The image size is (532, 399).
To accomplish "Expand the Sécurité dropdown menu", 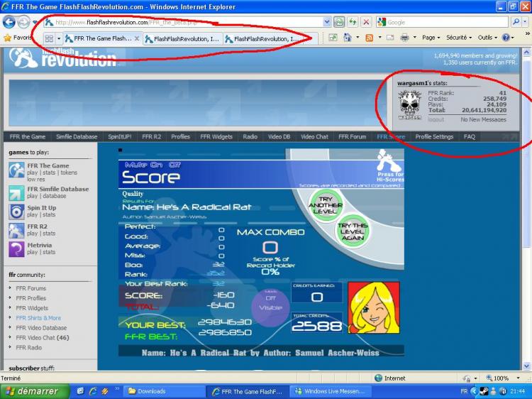I will pos(459,38).
